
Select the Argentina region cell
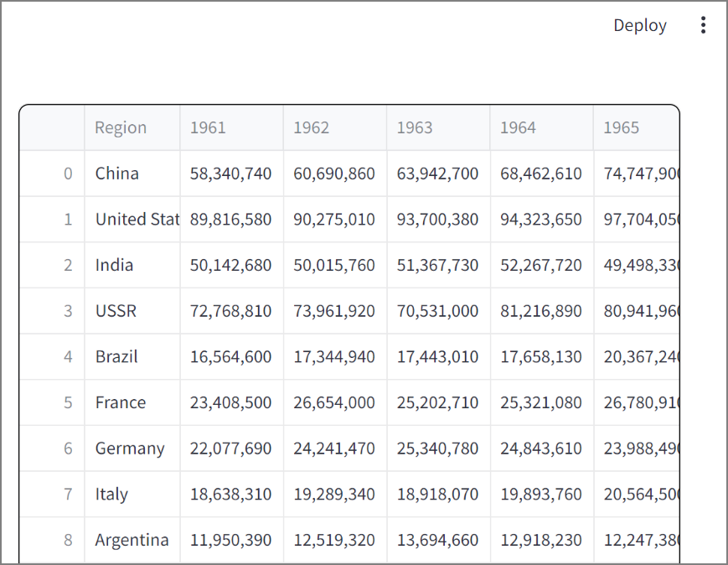132,540
